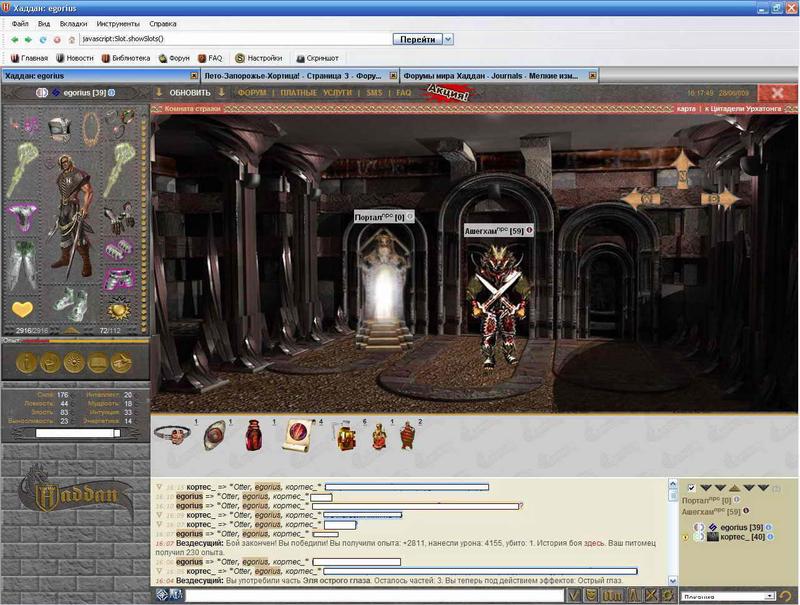Image resolution: width=800 pixels, height=605 pixels.
Task: Use the yellow potion quick-slot item
Action: pyautogui.click(x=345, y=436)
